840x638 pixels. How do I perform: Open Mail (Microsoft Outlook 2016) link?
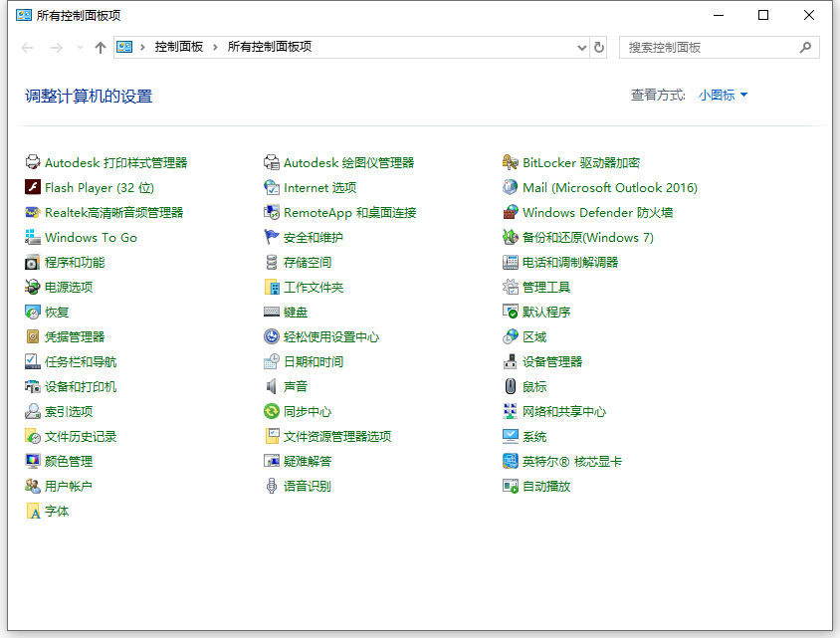click(x=610, y=187)
